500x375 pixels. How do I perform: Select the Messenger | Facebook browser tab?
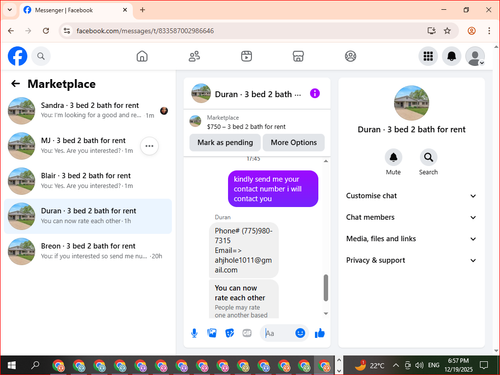[75, 10]
